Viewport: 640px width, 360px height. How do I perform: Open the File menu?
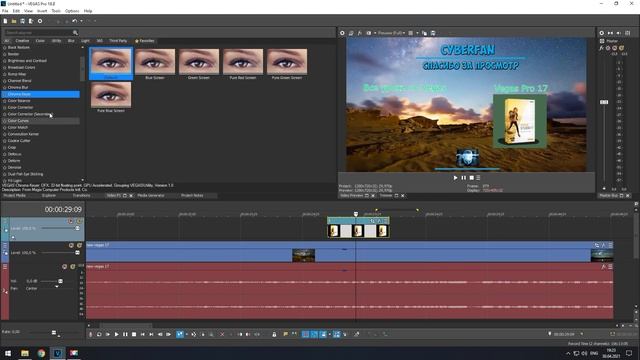click(x=5, y=11)
